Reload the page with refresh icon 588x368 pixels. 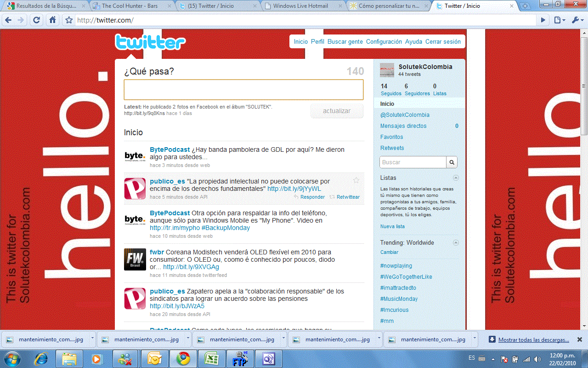click(37, 20)
